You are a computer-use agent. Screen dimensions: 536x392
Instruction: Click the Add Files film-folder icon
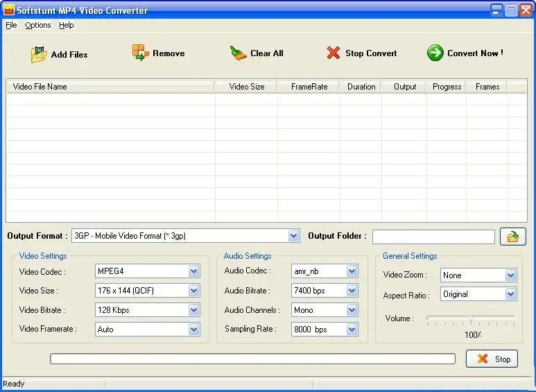[39, 54]
